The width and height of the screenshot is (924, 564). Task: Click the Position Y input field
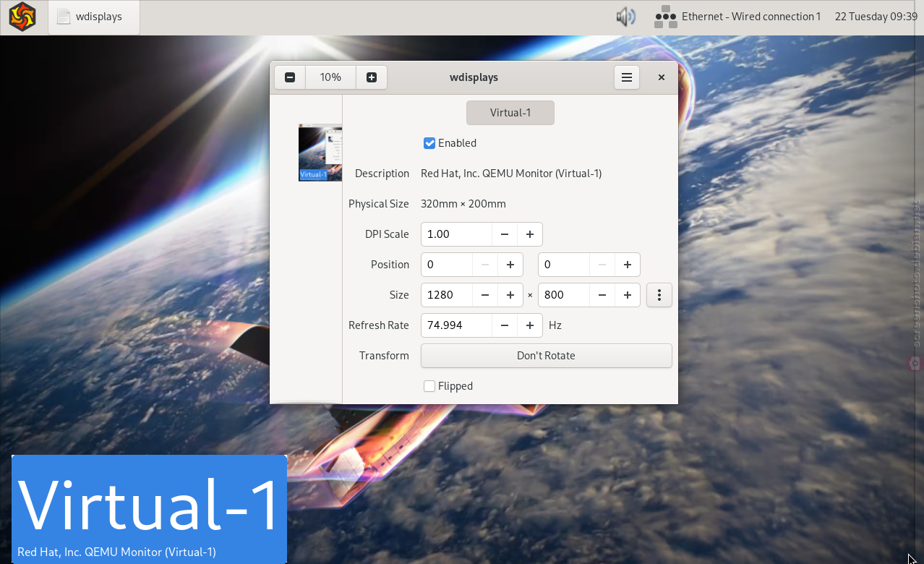point(564,265)
